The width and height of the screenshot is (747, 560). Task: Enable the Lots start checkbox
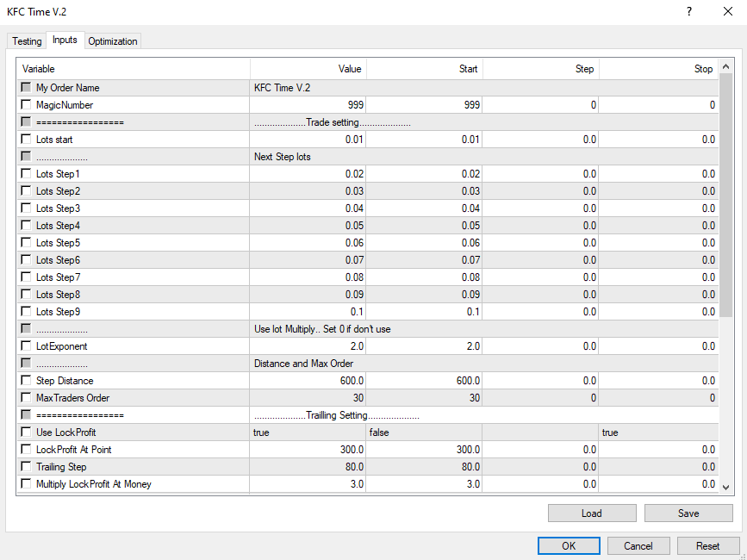point(26,139)
